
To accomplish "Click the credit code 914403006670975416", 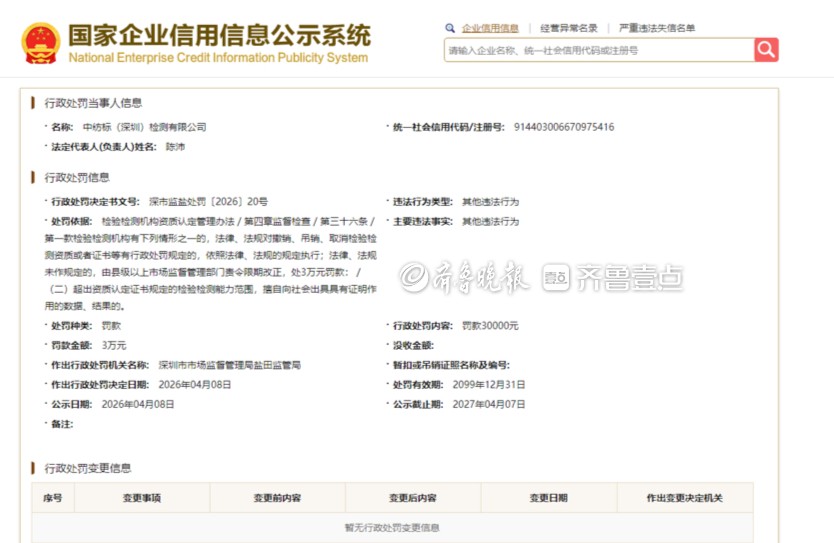I will [563, 127].
